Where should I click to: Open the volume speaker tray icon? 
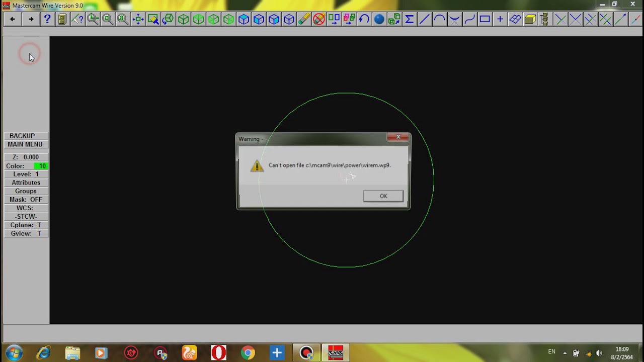(599, 353)
